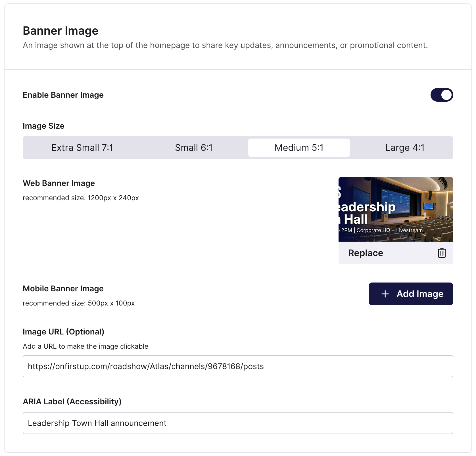Click the plus icon on Add Image
This screenshot has height=456, width=476.
[385, 294]
